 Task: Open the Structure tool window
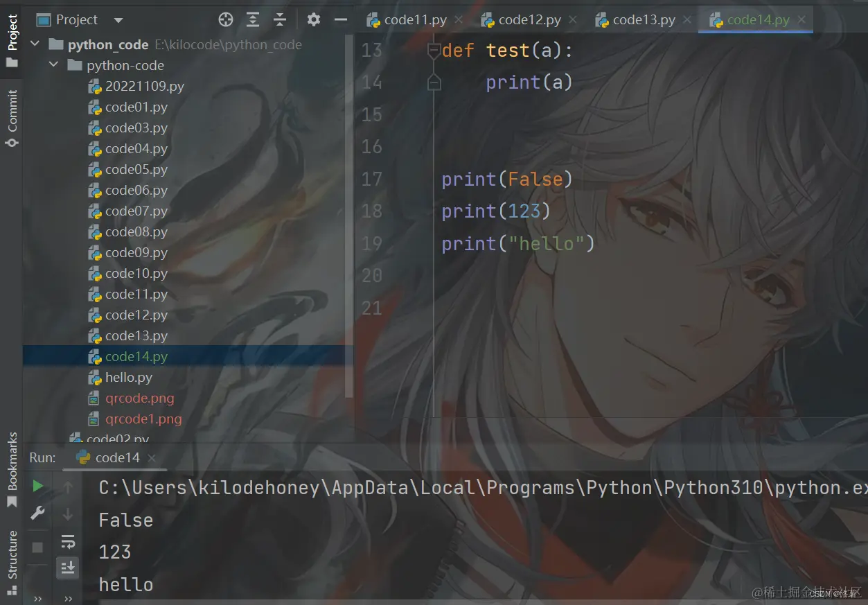tap(12, 562)
